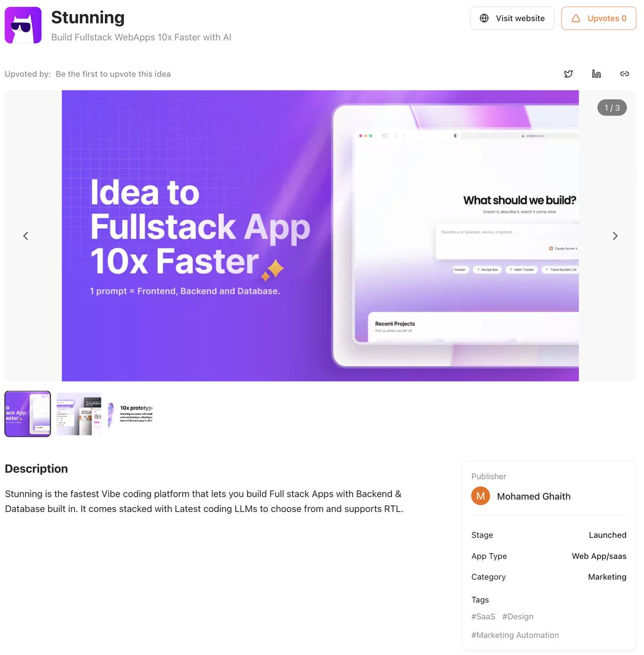Go to previous carousel image
Screen dimensions: 644x655
(x=26, y=236)
